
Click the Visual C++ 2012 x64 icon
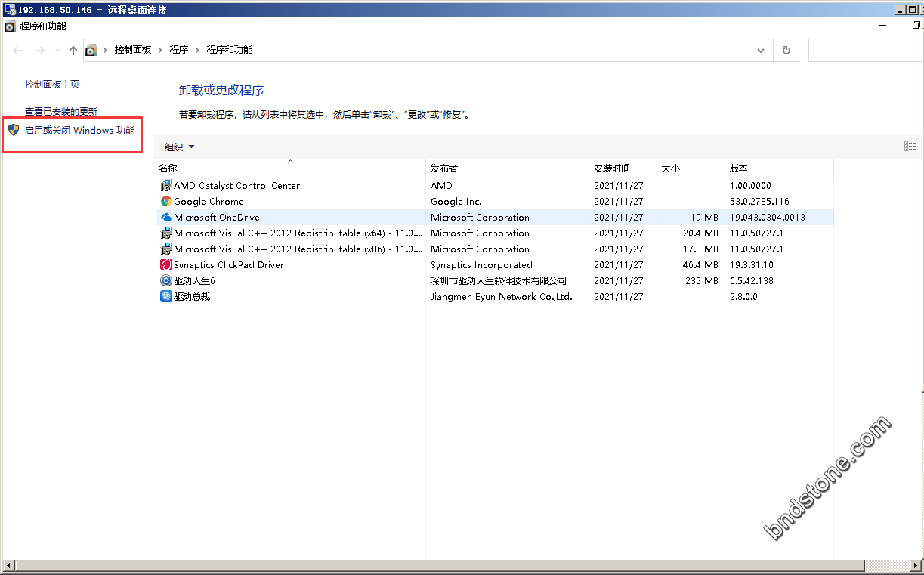(166, 233)
